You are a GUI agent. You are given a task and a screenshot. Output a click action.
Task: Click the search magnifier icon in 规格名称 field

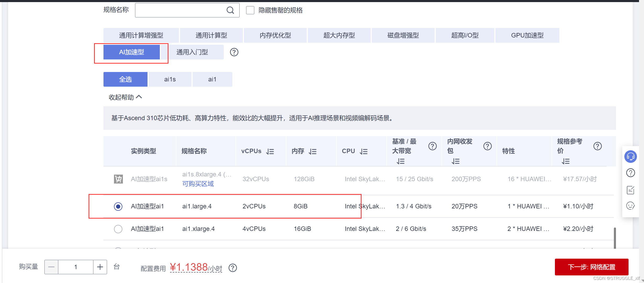coord(230,10)
